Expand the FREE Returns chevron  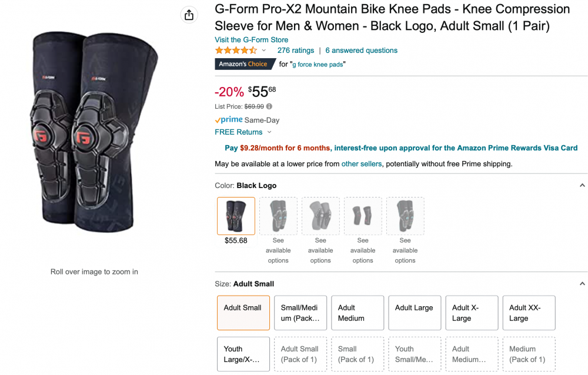(269, 132)
